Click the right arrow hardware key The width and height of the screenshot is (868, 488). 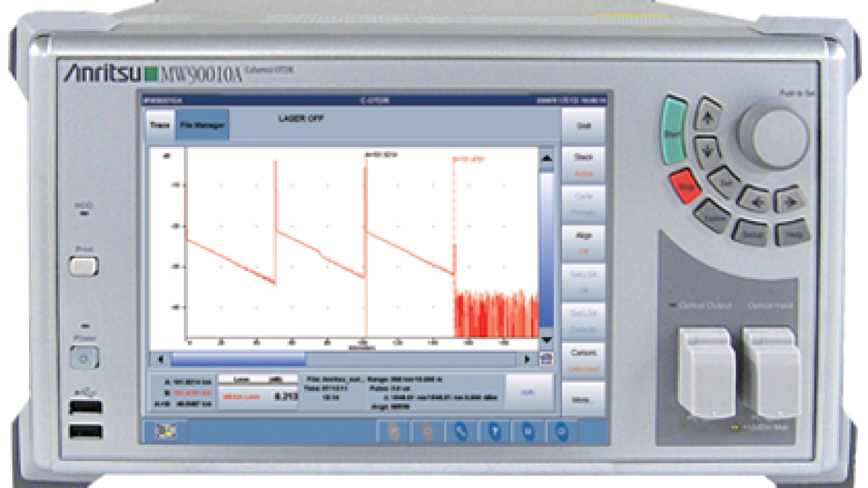789,199
